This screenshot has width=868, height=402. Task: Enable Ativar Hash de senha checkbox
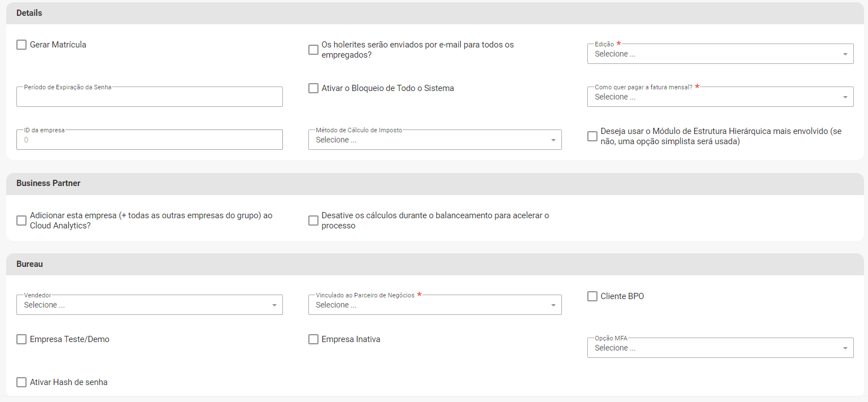(21, 382)
